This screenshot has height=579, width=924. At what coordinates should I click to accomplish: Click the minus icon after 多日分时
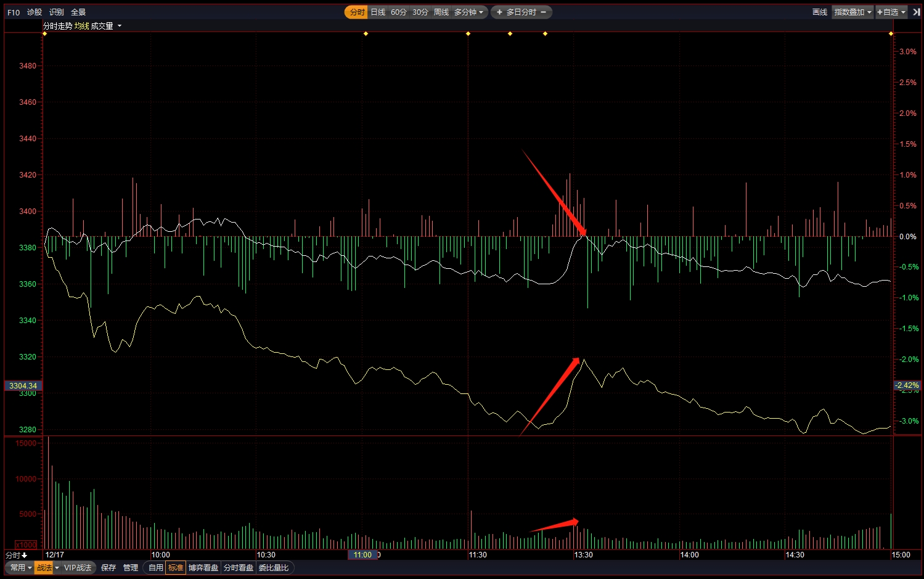(x=543, y=12)
